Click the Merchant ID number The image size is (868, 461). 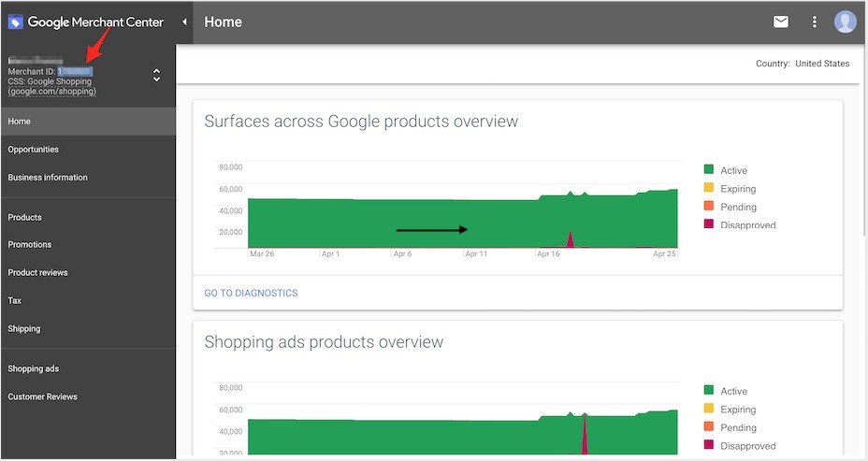tap(75, 71)
